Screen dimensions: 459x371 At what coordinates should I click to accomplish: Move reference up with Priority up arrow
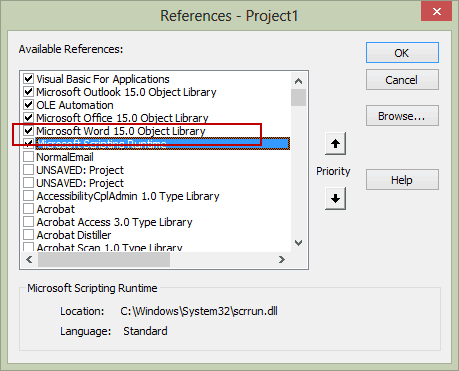point(335,144)
